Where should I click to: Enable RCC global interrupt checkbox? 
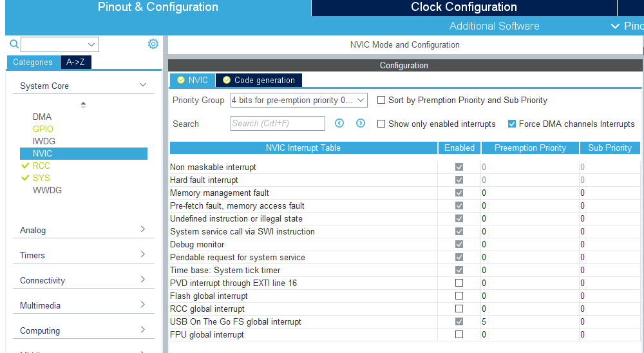pos(459,309)
